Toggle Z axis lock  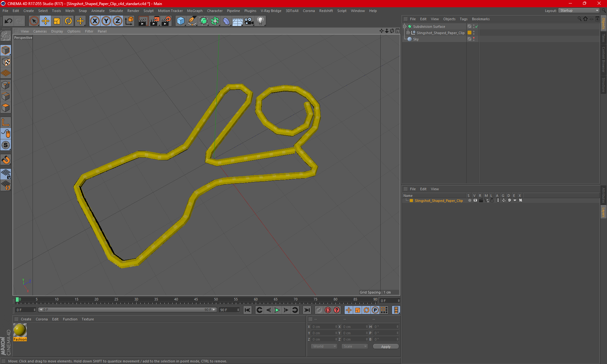[x=118, y=21]
